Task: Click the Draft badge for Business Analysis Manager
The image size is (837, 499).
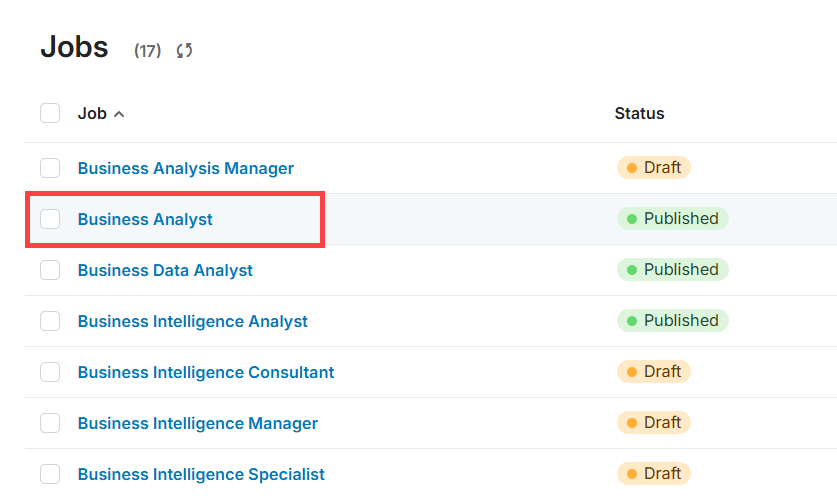Action: (654, 167)
